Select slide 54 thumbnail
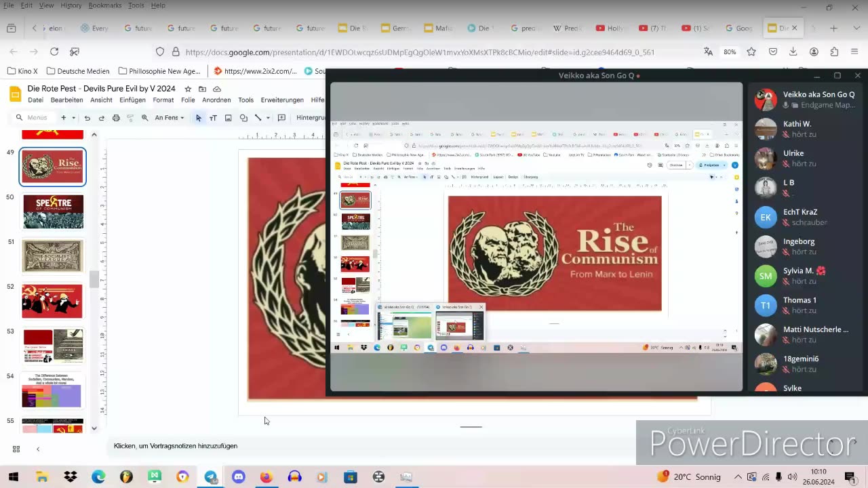This screenshot has width=868, height=488. (x=53, y=390)
